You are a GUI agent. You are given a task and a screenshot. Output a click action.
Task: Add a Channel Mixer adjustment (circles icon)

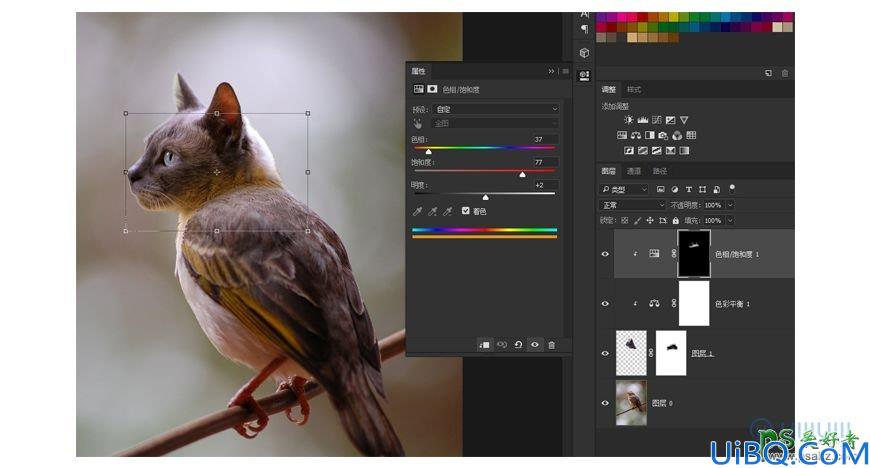pos(677,135)
